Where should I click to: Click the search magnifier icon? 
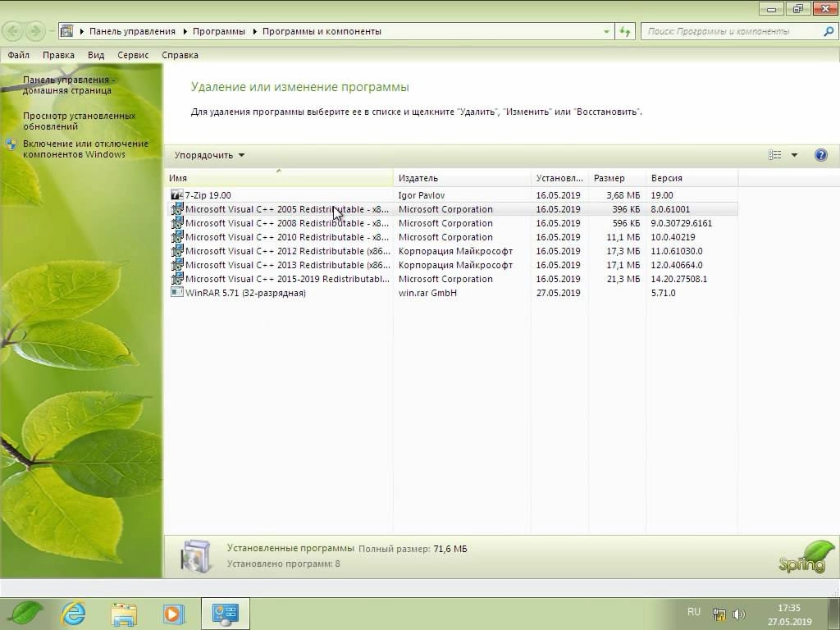[x=829, y=32]
